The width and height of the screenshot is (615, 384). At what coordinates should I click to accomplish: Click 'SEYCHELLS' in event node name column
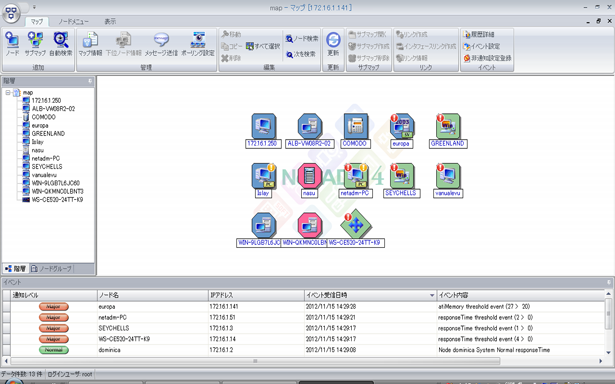[114, 328]
